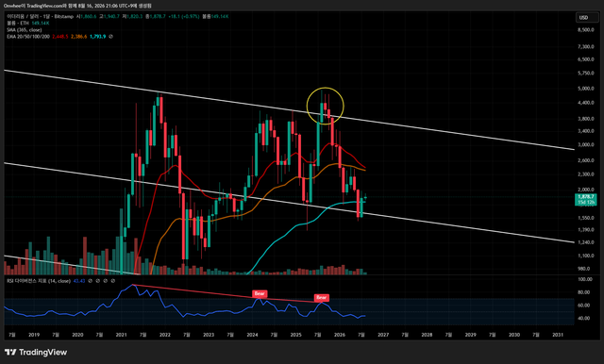Click the change value +18.1 (+0.97%)
The width and height of the screenshot is (604, 364).
[184, 17]
